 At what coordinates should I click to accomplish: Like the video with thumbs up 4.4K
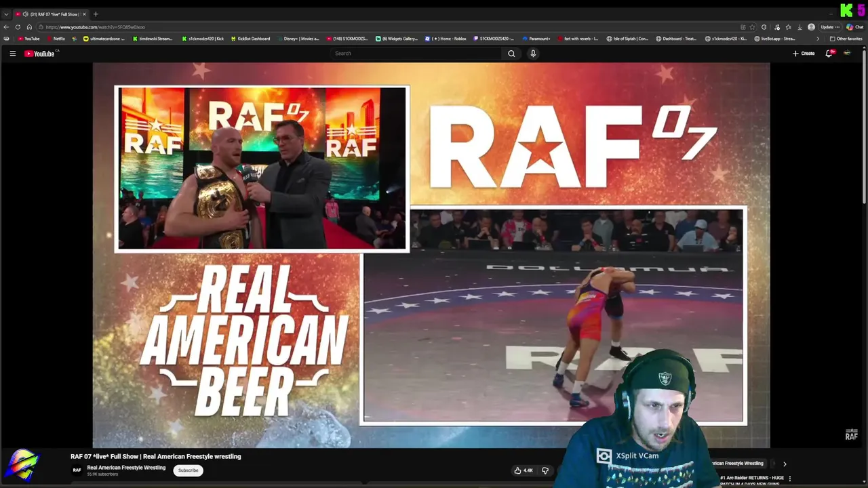[x=523, y=470]
